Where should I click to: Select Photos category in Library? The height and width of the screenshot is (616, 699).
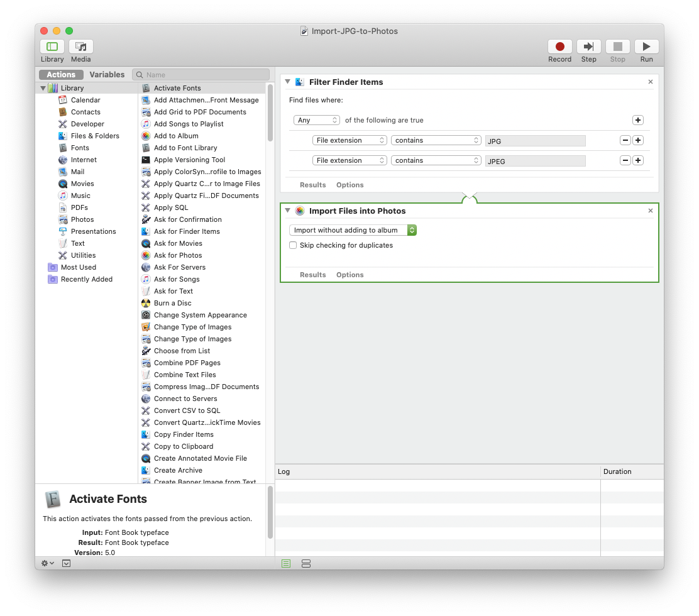[x=82, y=220]
